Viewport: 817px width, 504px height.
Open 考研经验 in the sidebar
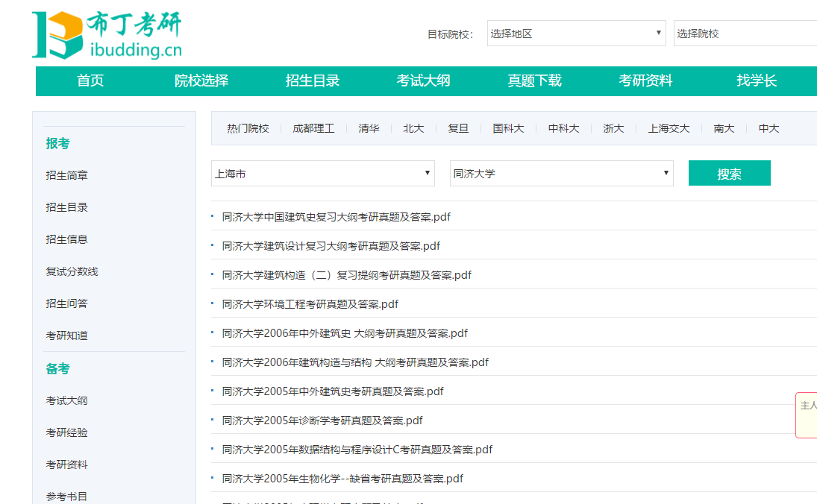66,432
